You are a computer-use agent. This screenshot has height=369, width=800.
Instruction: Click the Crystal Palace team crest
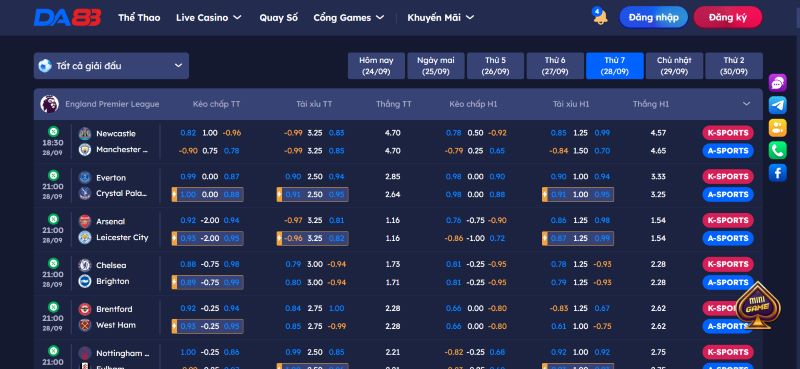pos(85,193)
